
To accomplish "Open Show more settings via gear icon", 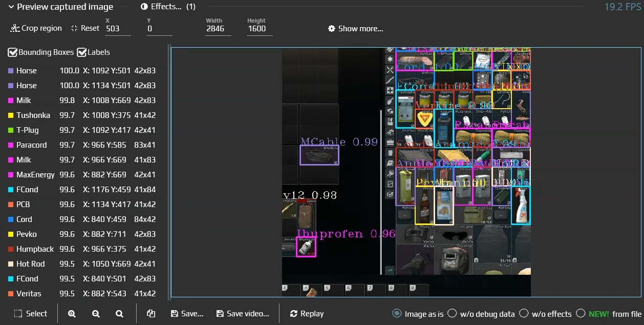I will coord(332,29).
